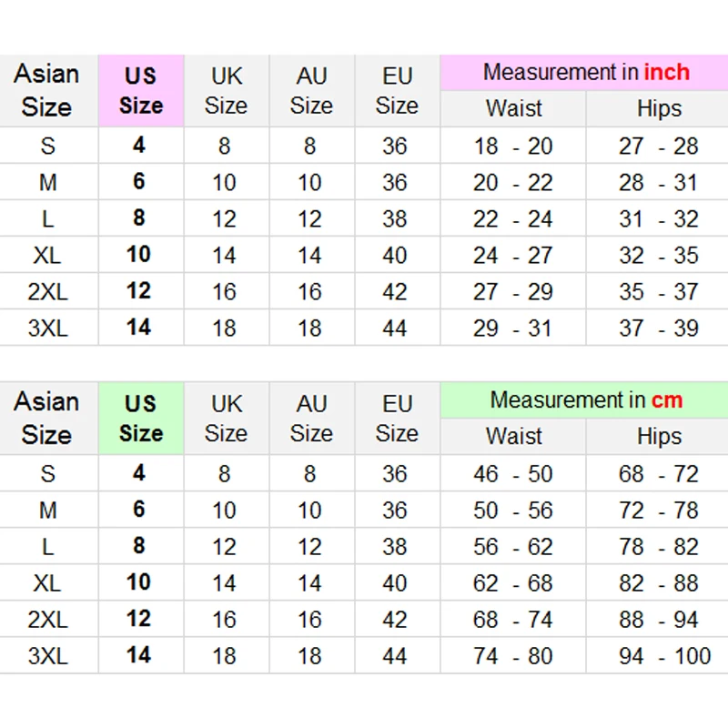
Task: Click the green US Size header cell
Action: point(141,418)
